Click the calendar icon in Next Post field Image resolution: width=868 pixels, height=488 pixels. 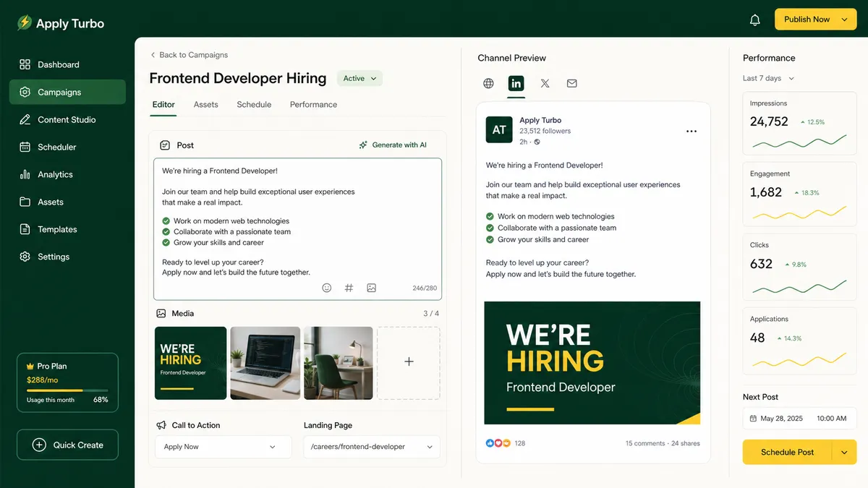click(x=753, y=419)
